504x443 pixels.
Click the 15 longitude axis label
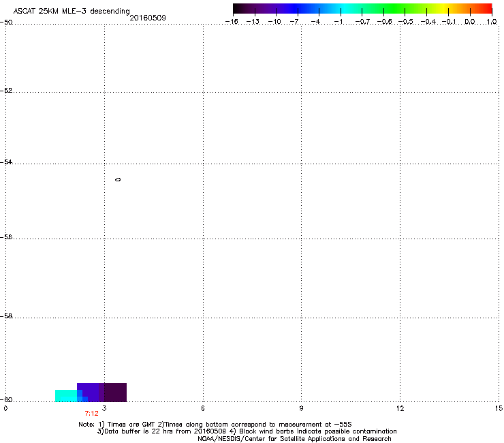pyautogui.click(x=499, y=408)
